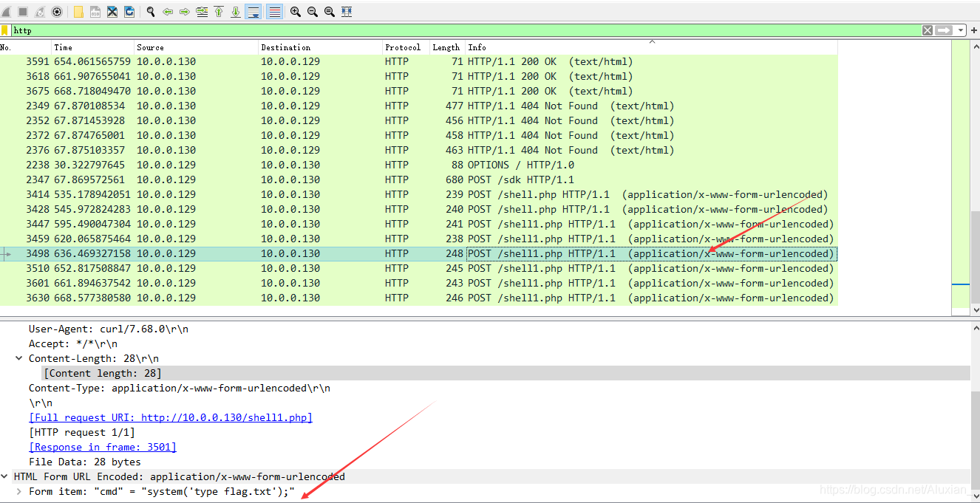Select packet 2238 OPTIONS request

[418, 165]
